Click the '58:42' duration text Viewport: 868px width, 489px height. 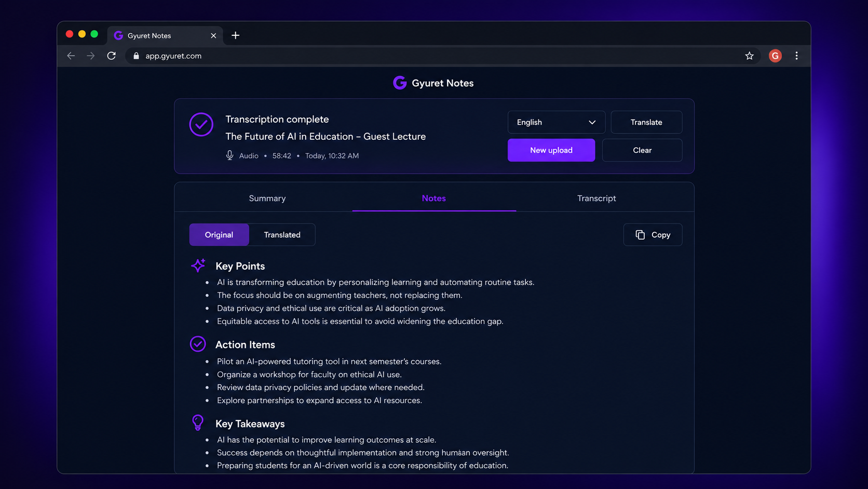(282, 155)
